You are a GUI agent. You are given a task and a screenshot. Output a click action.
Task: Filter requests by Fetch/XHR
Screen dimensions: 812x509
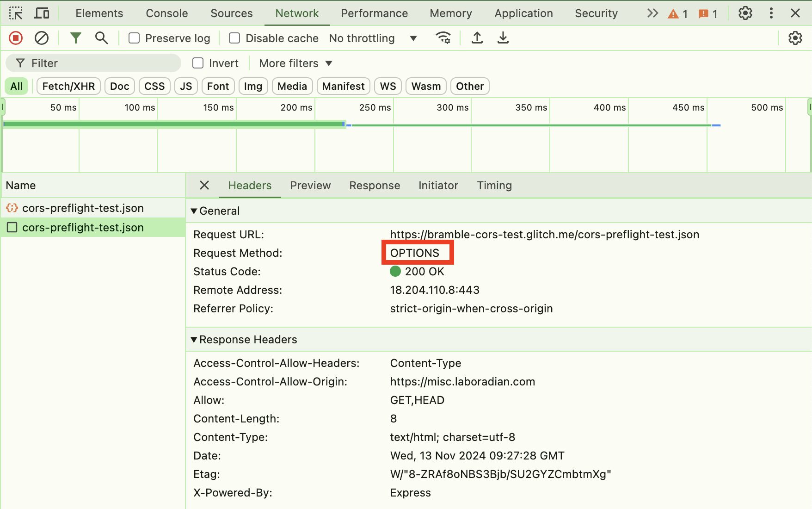pos(68,86)
